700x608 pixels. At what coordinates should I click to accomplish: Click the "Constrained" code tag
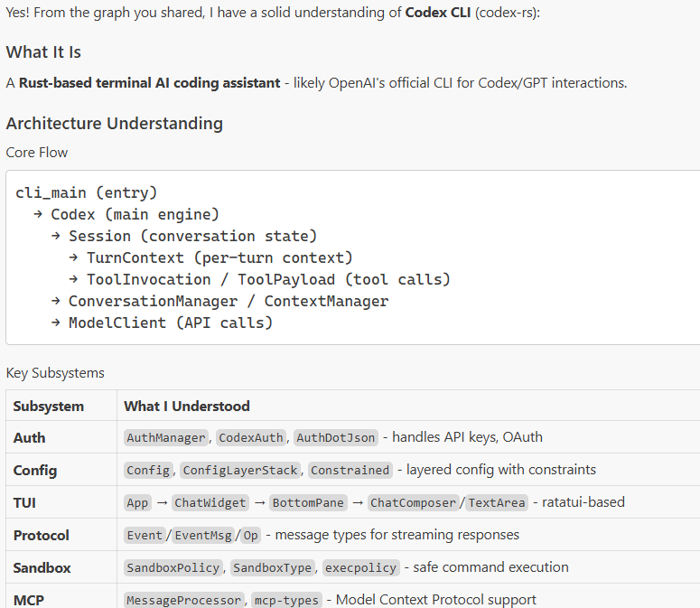pyautogui.click(x=350, y=470)
